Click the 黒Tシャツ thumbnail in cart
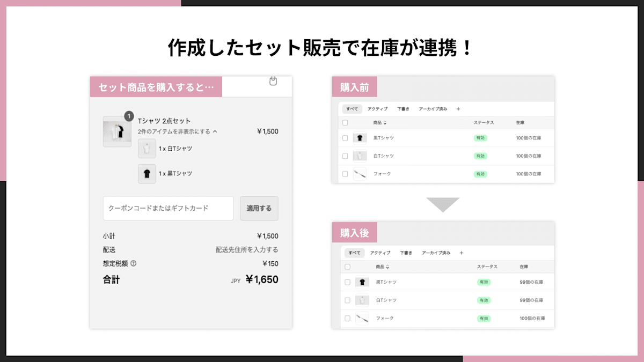Image resolution: width=644 pixels, height=362 pixels. pos(147,174)
